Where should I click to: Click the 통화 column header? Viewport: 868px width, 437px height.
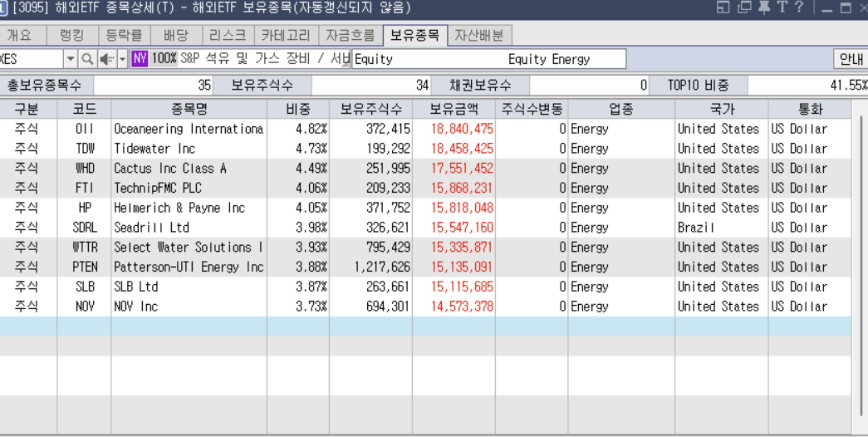811,109
